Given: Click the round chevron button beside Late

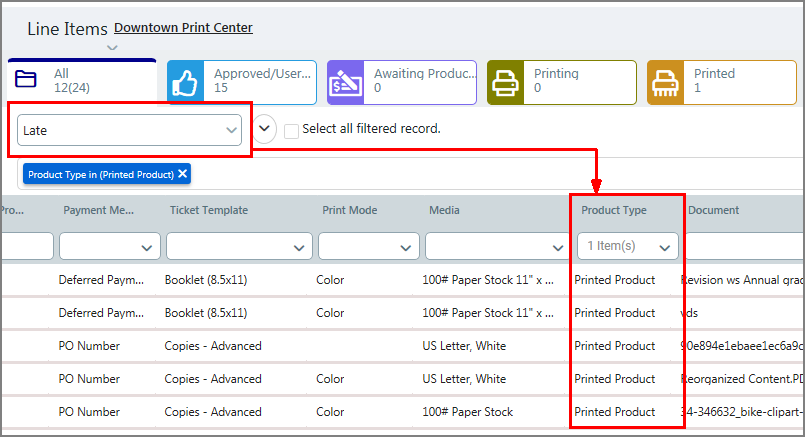Looking at the screenshot, I should click(x=265, y=129).
